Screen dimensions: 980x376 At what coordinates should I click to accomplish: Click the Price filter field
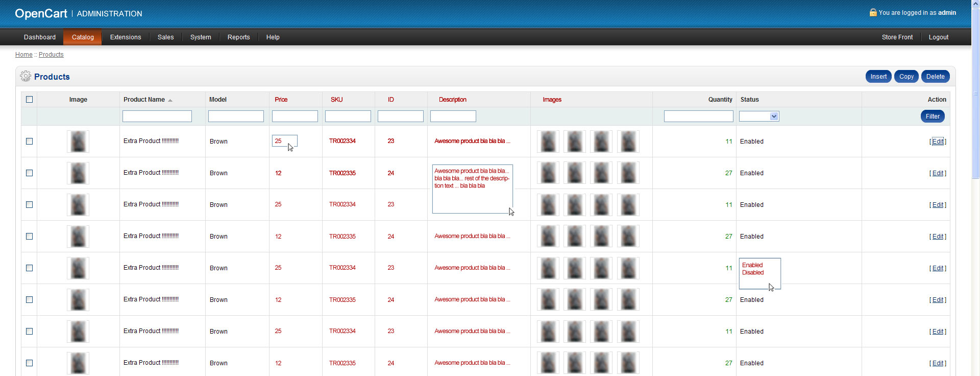295,116
